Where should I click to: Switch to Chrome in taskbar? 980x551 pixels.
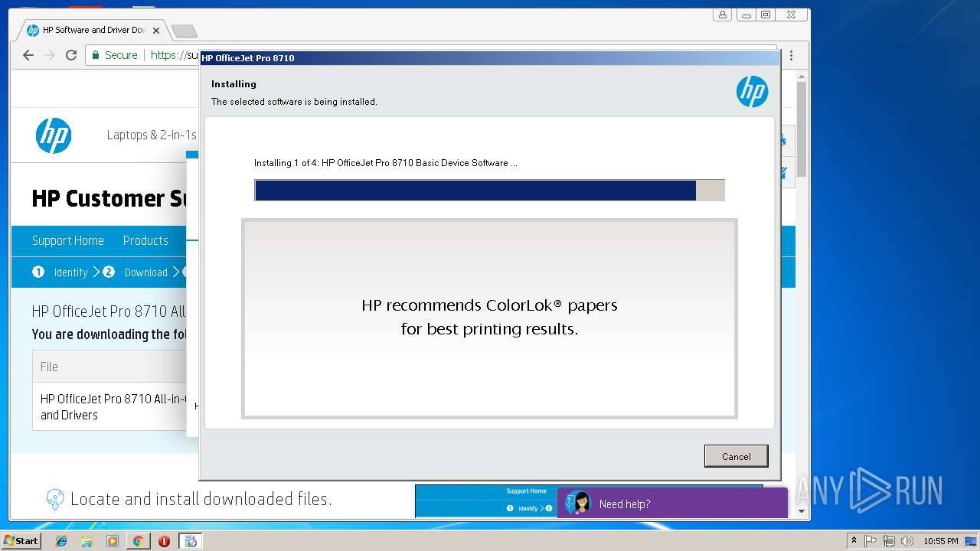(x=138, y=541)
